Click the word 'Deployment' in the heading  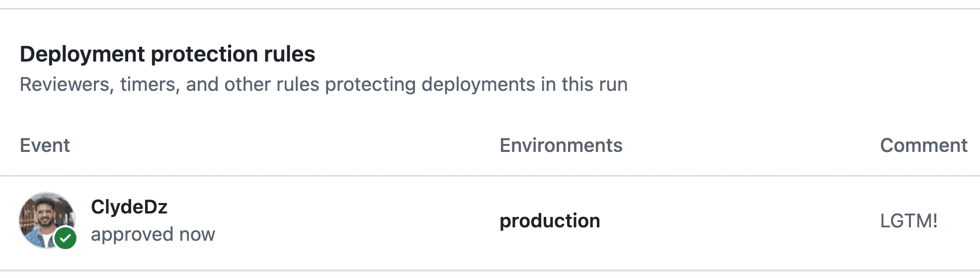[x=82, y=54]
